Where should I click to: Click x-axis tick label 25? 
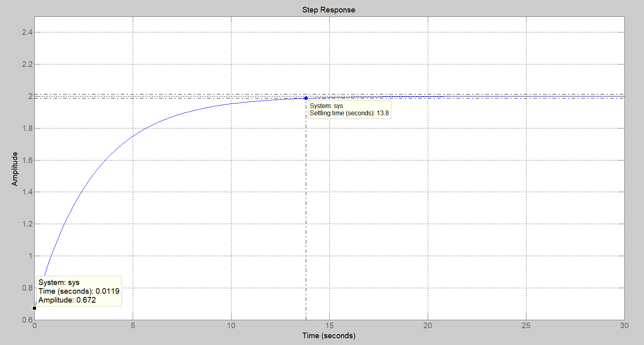click(x=526, y=326)
